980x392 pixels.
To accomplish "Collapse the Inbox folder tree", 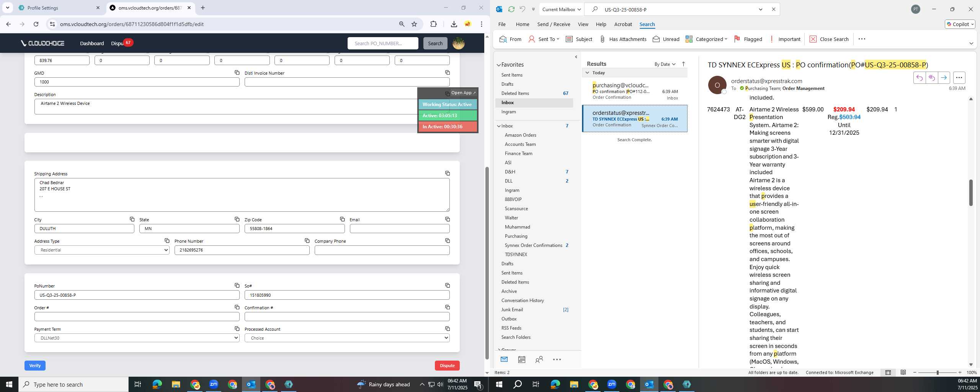I will point(499,126).
